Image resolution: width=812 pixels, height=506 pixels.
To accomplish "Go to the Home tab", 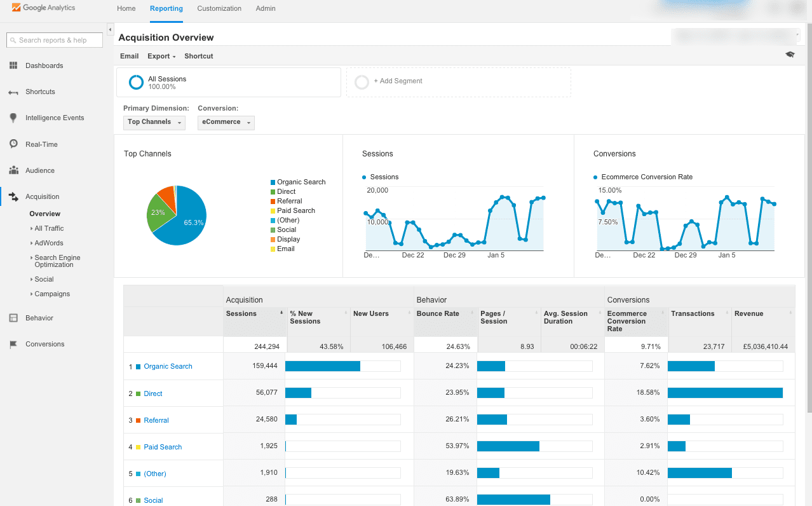I will pos(126,8).
